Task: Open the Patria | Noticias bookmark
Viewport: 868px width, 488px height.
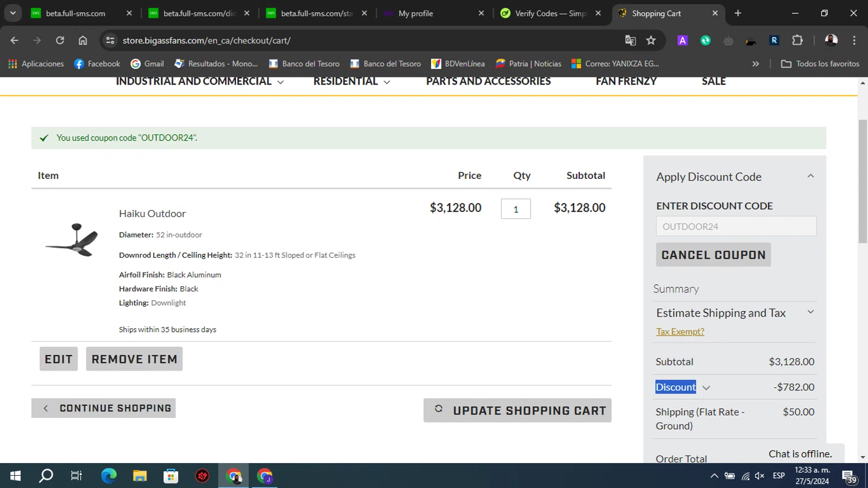Action: 528,64
